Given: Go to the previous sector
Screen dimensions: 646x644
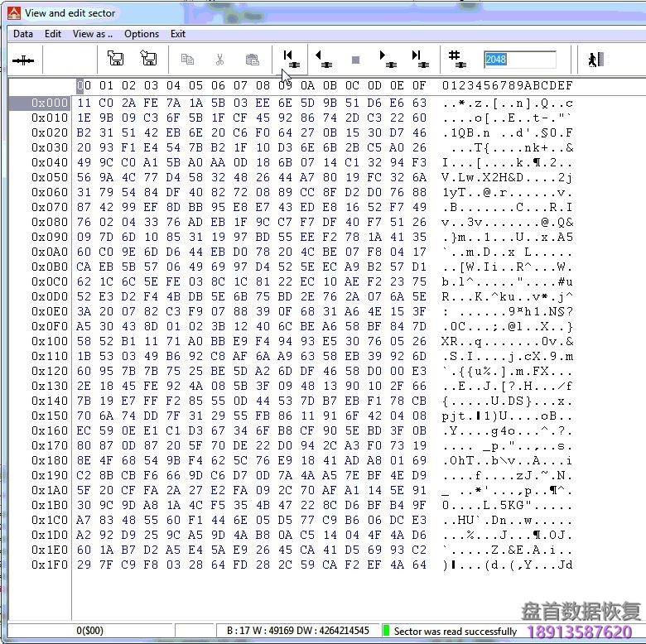Looking at the screenshot, I should pos(323,59).
